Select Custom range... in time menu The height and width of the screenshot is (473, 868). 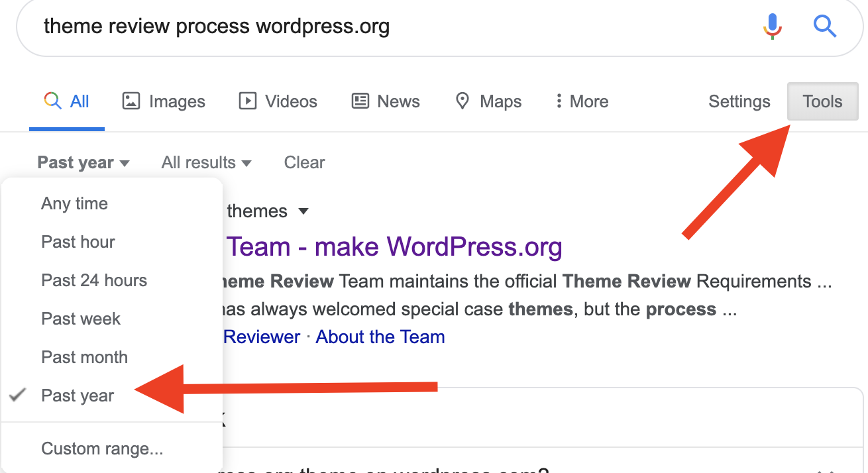point(102,448)
